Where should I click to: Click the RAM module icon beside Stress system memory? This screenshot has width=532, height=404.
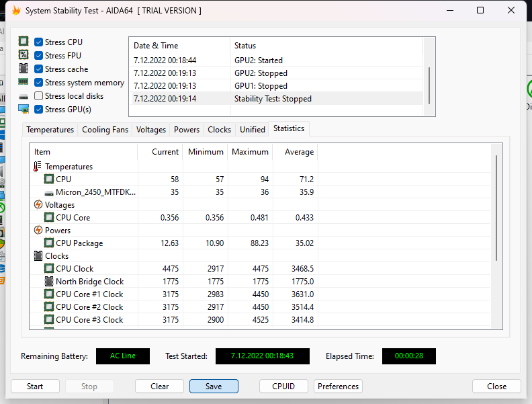point(23,81)
